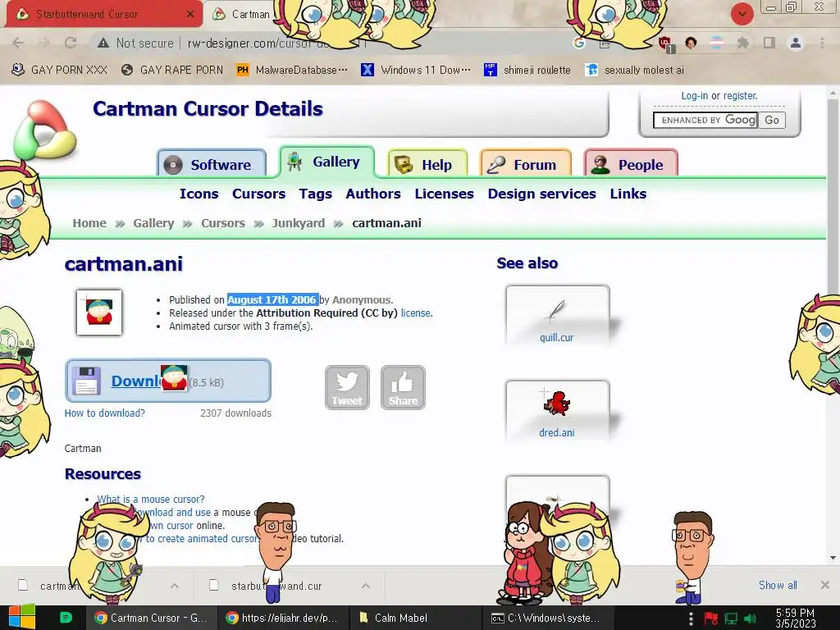840x630 pixels.
Task: Click the browser Forward arrow
Action: [44, 43]
